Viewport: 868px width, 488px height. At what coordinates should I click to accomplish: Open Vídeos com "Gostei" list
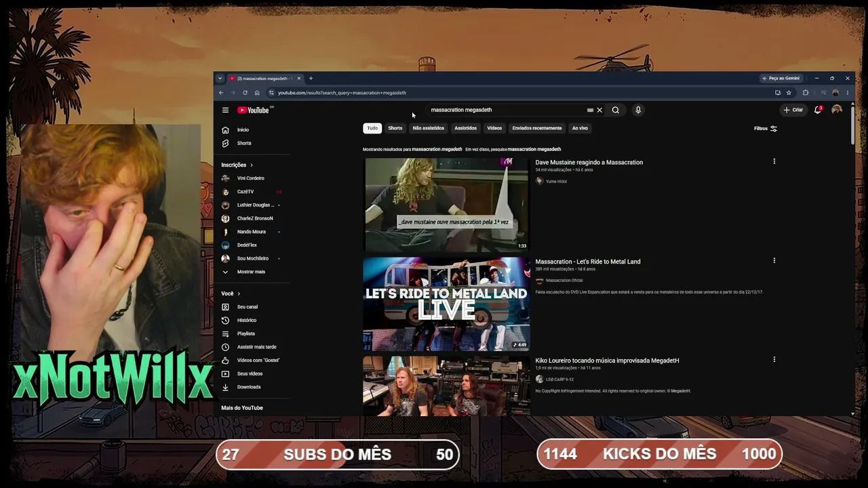click(x=258, y=360)
